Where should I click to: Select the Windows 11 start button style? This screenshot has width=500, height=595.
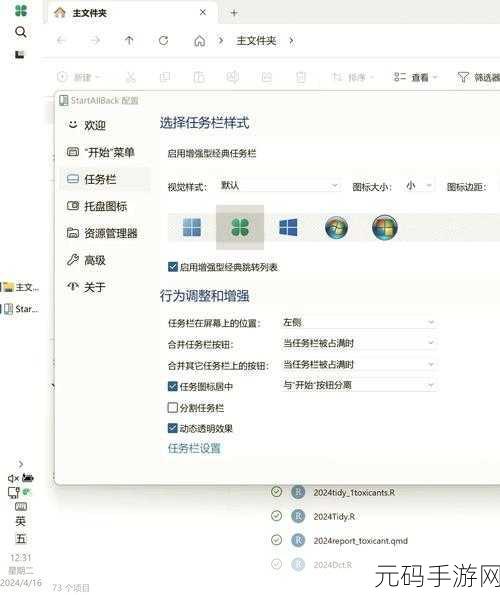[x=192, y=227]
